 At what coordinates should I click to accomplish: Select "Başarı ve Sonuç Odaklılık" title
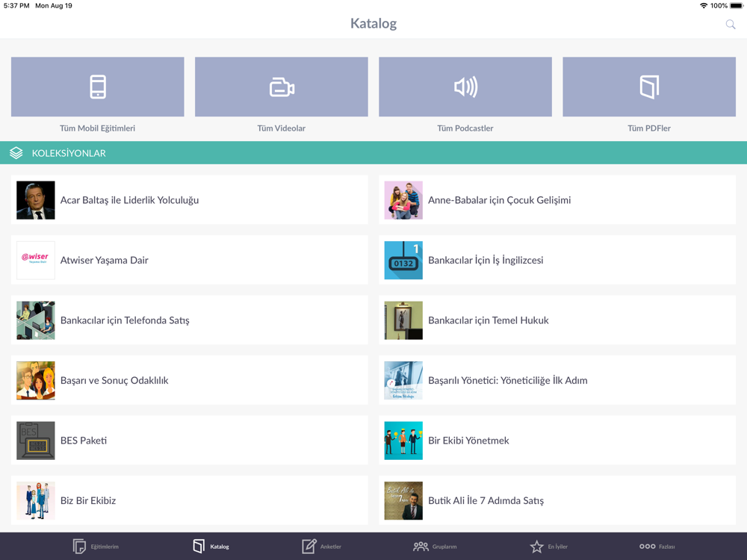(114, 381)
